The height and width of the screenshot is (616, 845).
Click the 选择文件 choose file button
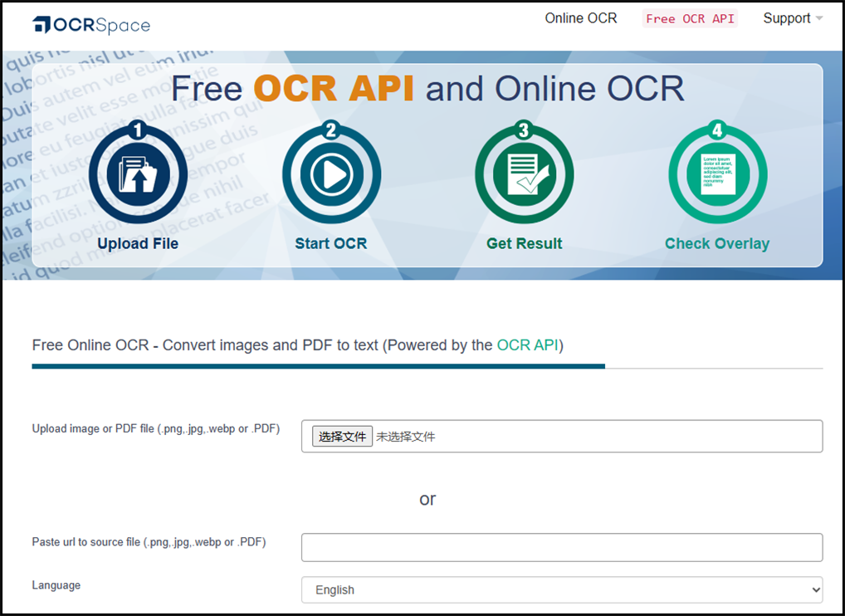tap(342, 437)
